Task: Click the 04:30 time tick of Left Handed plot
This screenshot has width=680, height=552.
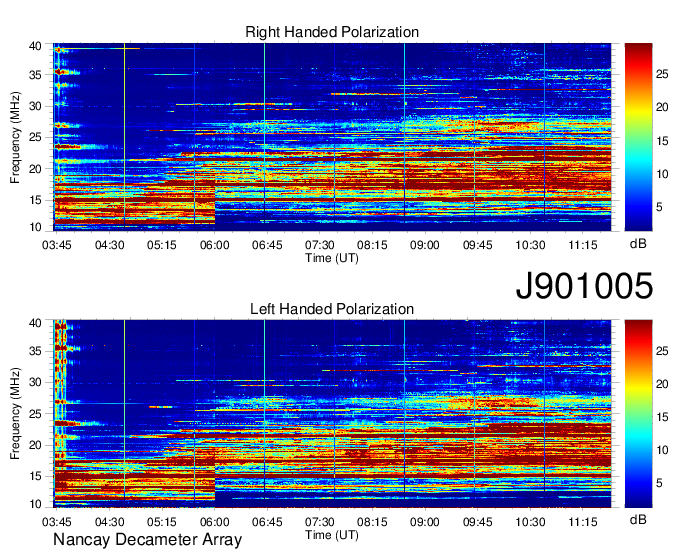Action: point(109,522)
